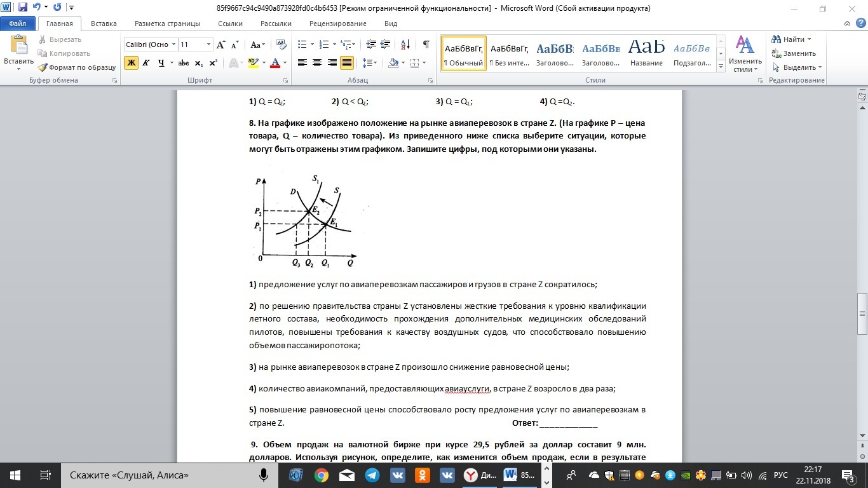This screenshot has width=868, height=488.
Task: Undo the last action
Action: click(36, 8)
